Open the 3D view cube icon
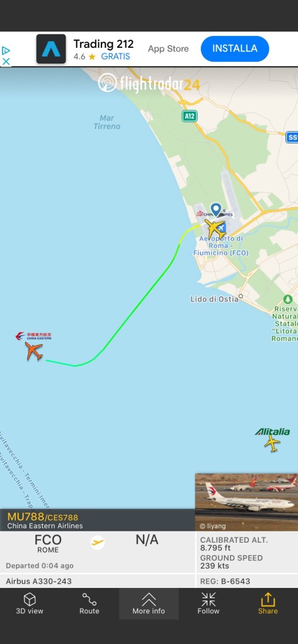This screenshot has width=298, height=644. point(30,600)
